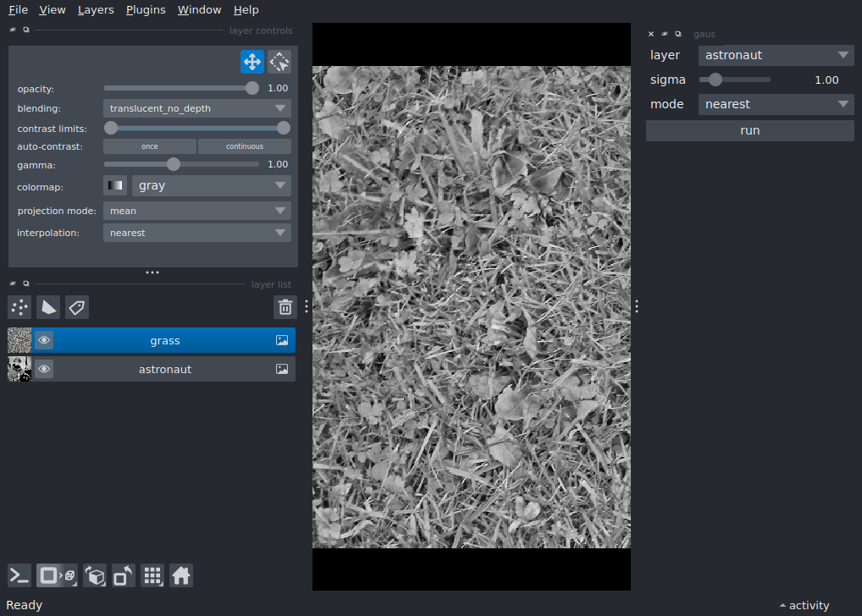Viewport: 862px width, 616px height.
Task: Select the layer transform tool
Action: coord(279,61)
